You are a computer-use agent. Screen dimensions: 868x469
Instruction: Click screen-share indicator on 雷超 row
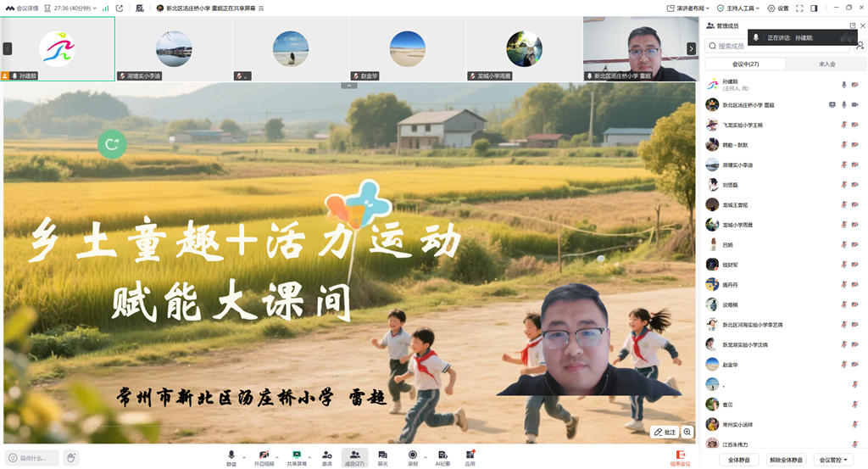click(832, 104)
